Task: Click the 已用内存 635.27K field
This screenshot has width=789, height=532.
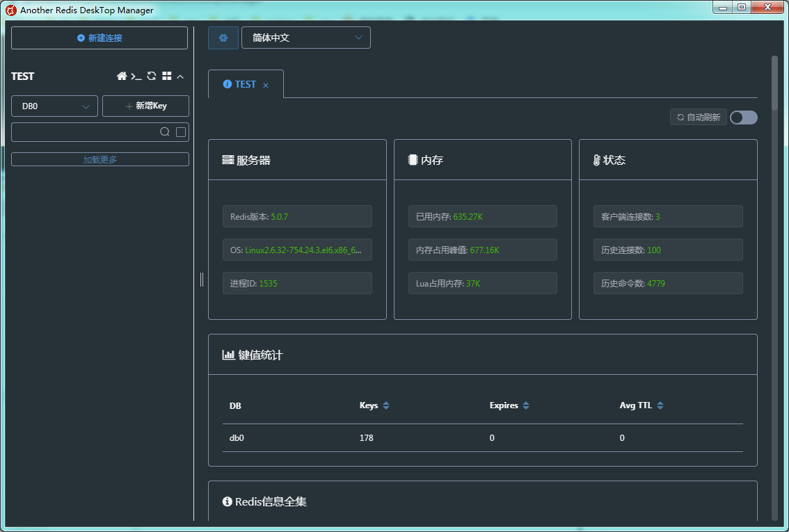Action: (483, 216)
